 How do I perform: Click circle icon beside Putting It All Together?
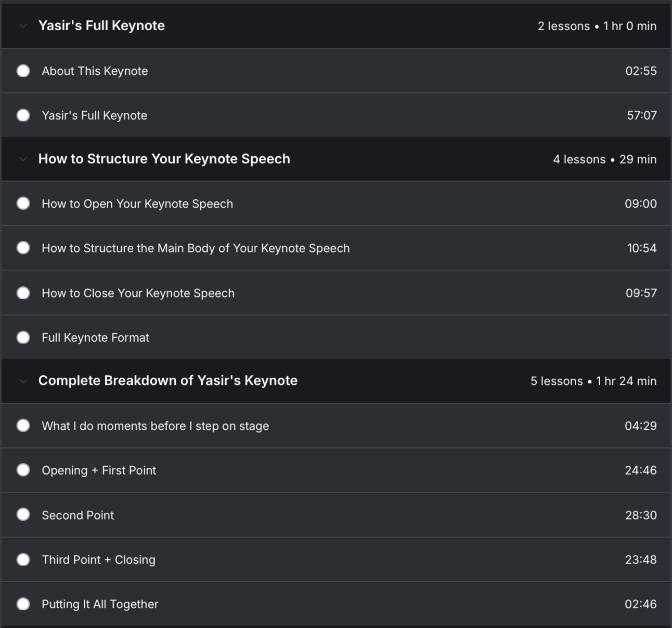point(23,604)
